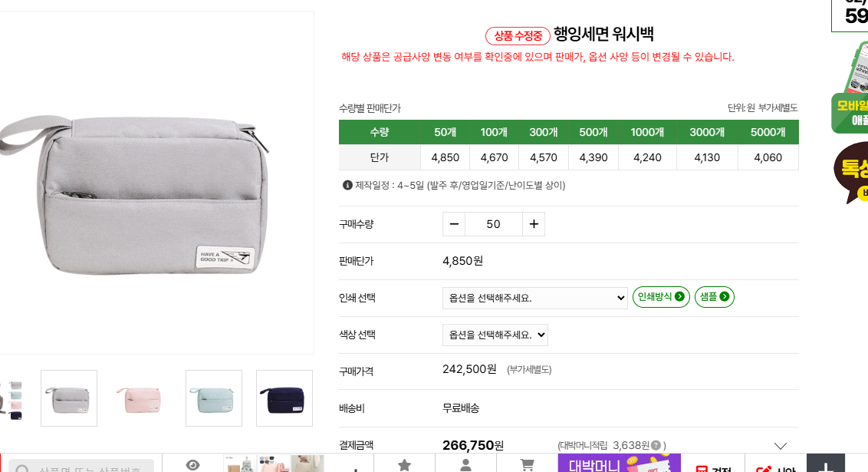868x472 pixels.
Task: Click the quantity input field showing 50
Action: pyautogui.click(x=493, y=224)
